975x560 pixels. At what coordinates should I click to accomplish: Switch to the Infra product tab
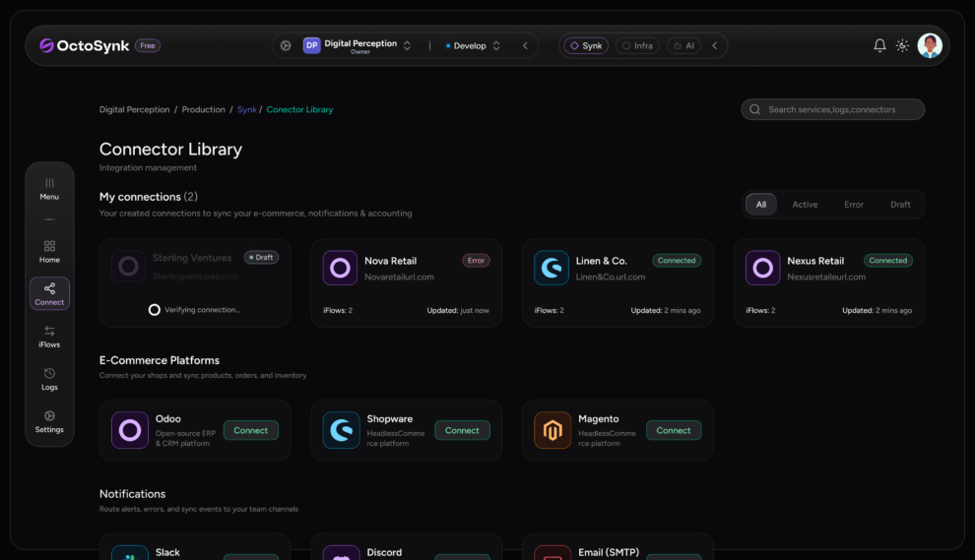pyautogui.click(x=637, y=45)
